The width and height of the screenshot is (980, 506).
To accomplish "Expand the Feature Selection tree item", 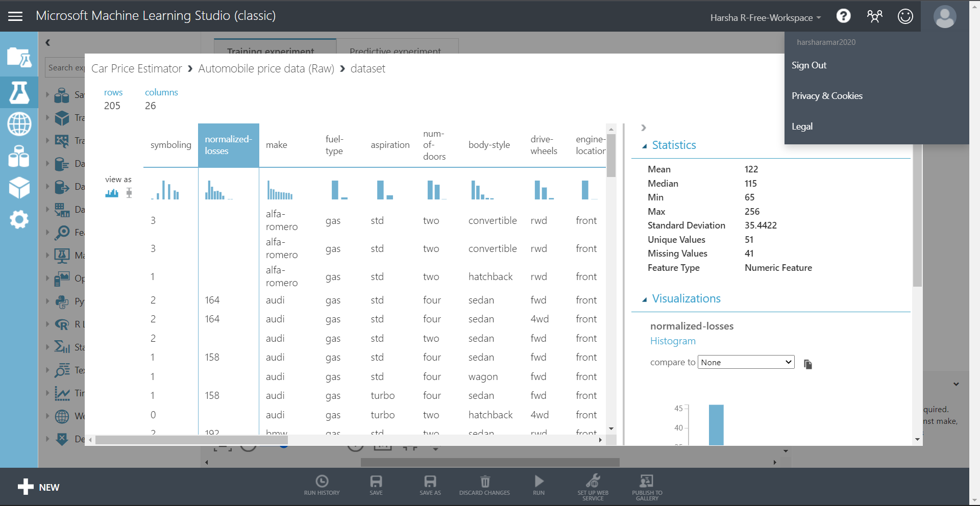I will tap(47, 232).
